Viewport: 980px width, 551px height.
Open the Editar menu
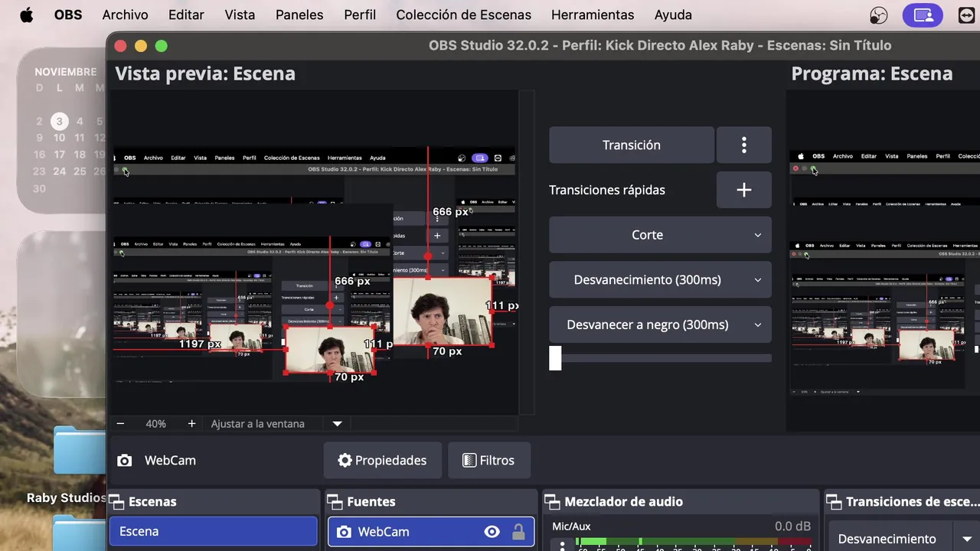coord(186,15)
